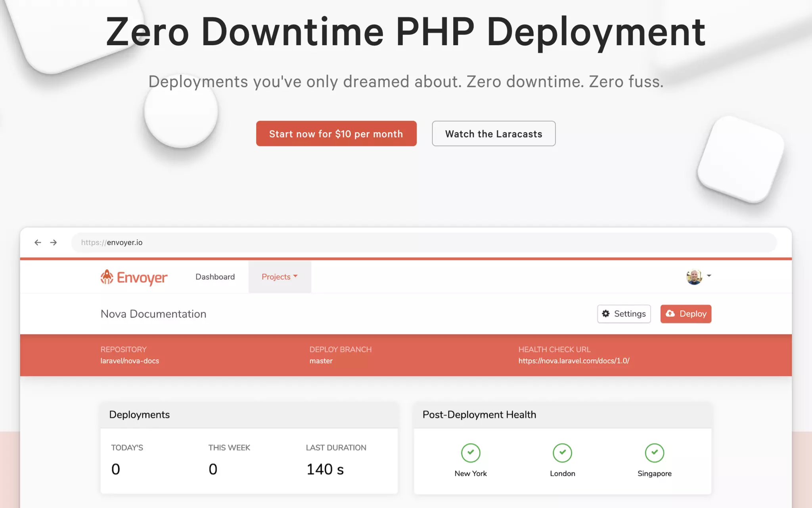Click the envoyer.io address bar
This screenshot has width=812, height=508.
coord(423,242)
